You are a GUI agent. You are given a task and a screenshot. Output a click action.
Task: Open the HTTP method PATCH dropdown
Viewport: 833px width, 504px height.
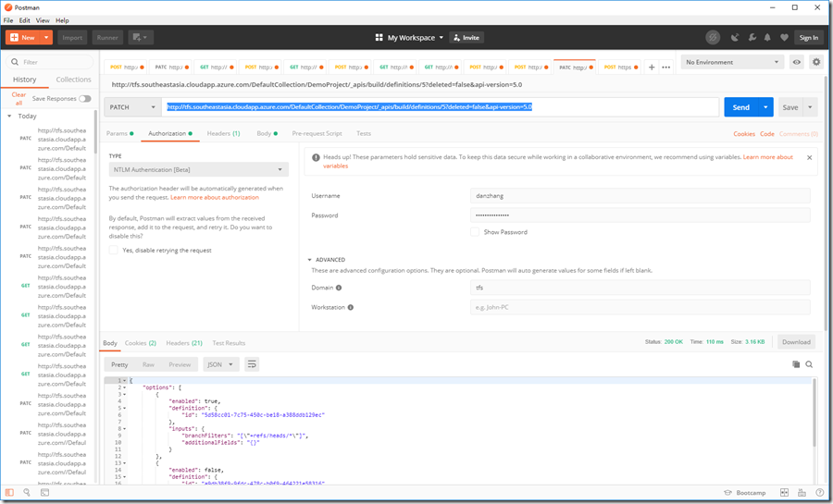(132, 107)
